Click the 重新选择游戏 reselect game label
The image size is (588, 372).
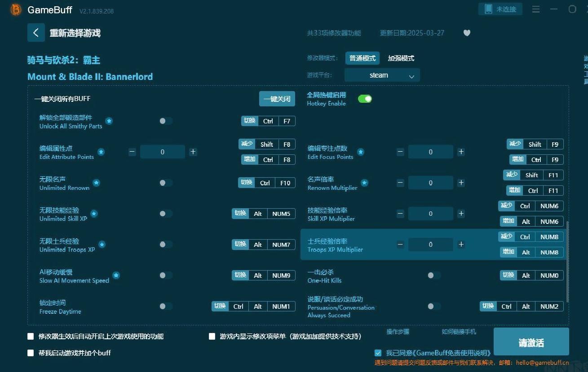(x=75, y=33)
